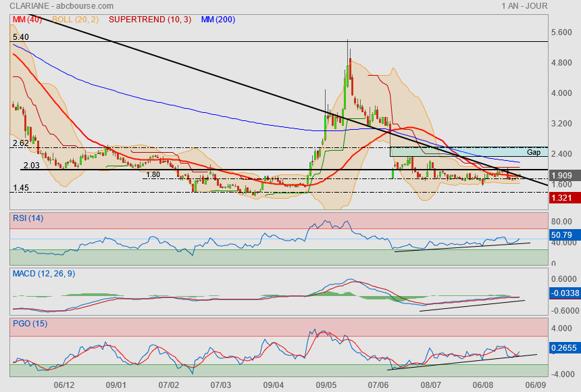The width and height of the screenshot is (581, 392).
Task: Click the -0.6000 MACD axis label
Action: click(563, 311)
